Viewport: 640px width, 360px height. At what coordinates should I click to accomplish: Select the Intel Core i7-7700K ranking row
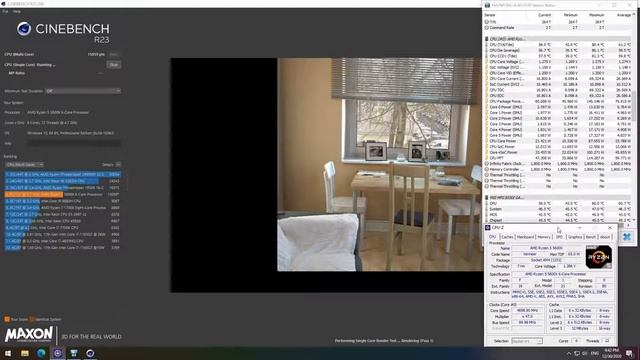point(63,228)
